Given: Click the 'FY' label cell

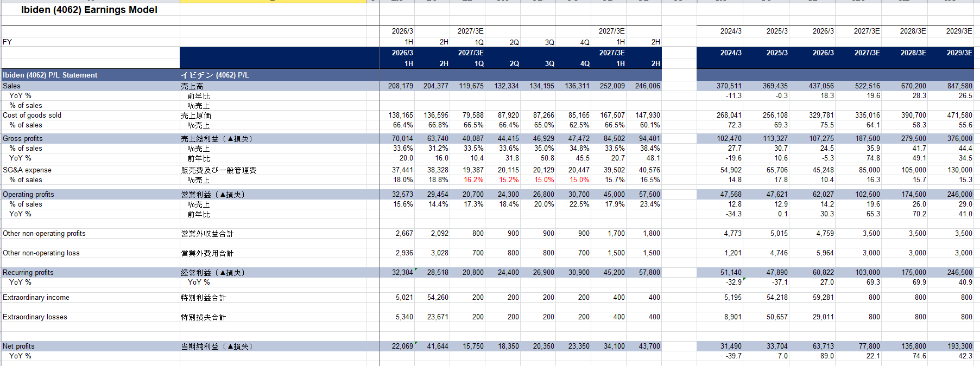Looking at the screenshot, I should pyautogui.click(x=7, y=42).
